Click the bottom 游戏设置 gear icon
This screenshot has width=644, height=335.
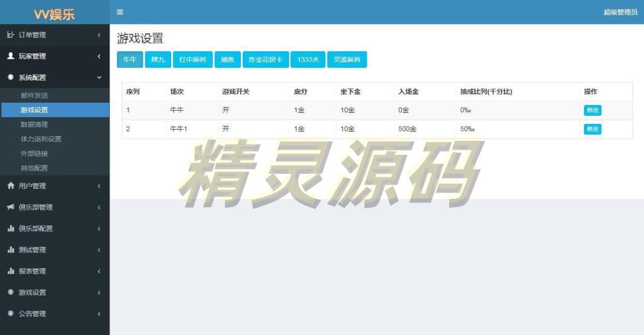coord(11,292)
